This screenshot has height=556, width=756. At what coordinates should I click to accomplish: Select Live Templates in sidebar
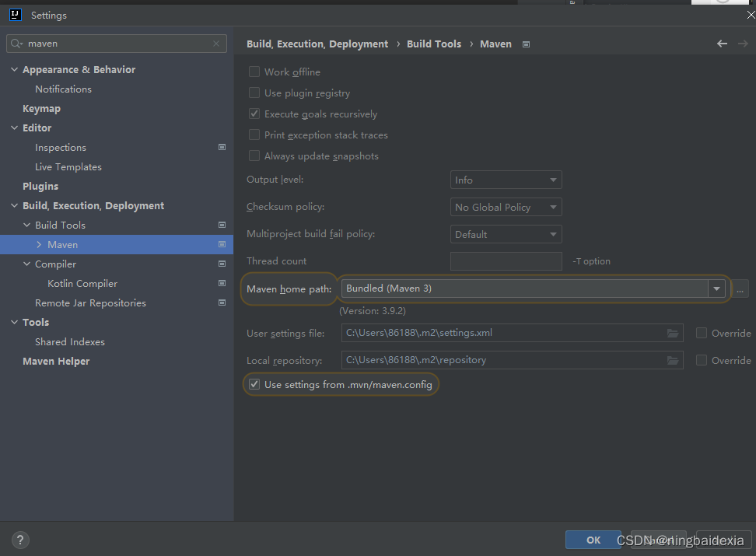[x=68, y=167]
